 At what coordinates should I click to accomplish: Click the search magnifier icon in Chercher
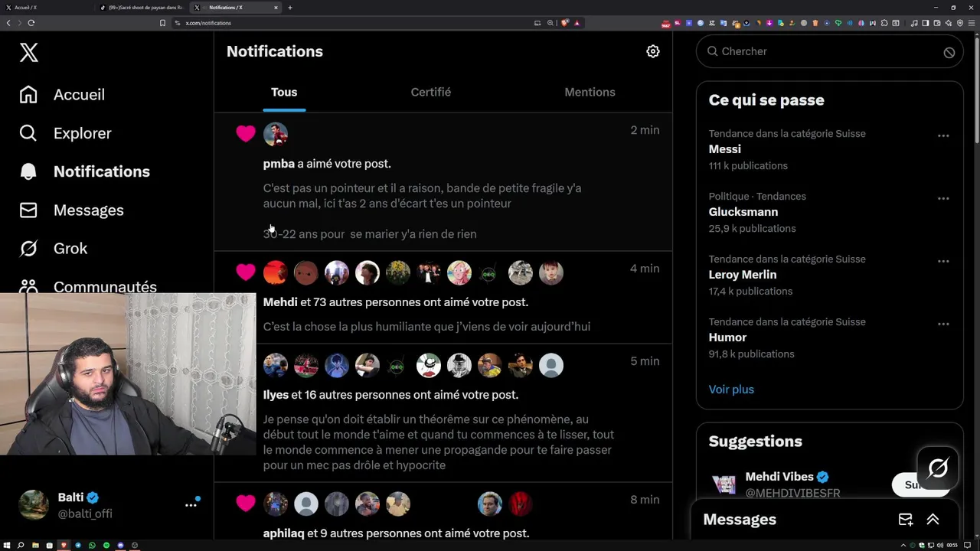(713, 51)
